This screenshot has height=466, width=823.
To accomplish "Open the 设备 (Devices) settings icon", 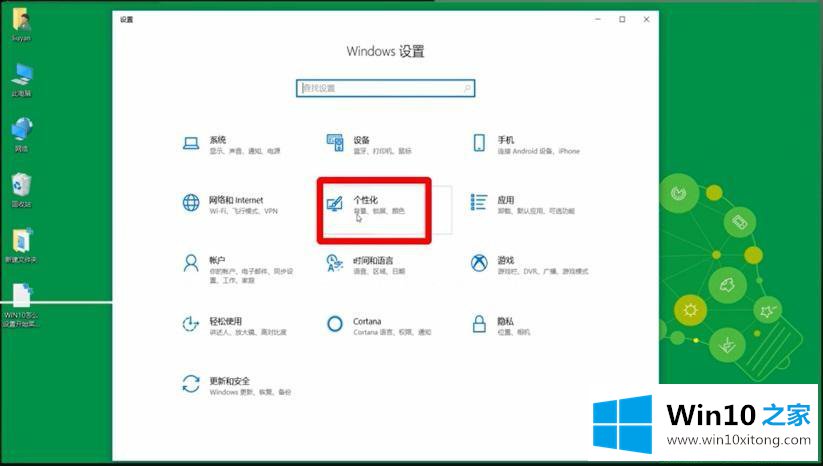I will pos(335,143).
